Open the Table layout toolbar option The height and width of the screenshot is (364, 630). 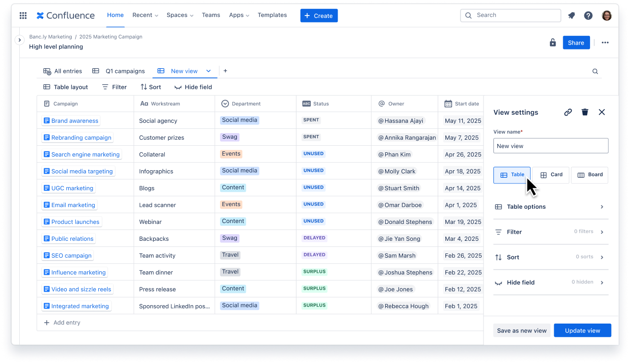coord(65,87)
